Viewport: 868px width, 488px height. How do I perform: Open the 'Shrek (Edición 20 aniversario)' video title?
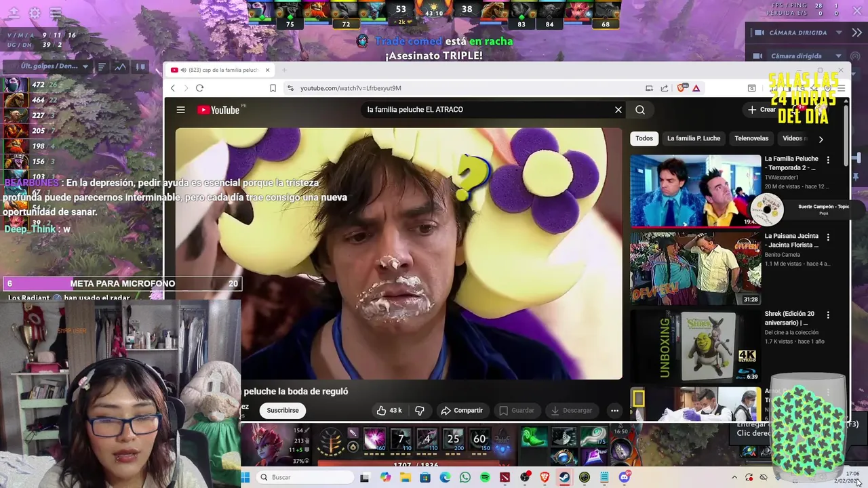pos(789,318)
